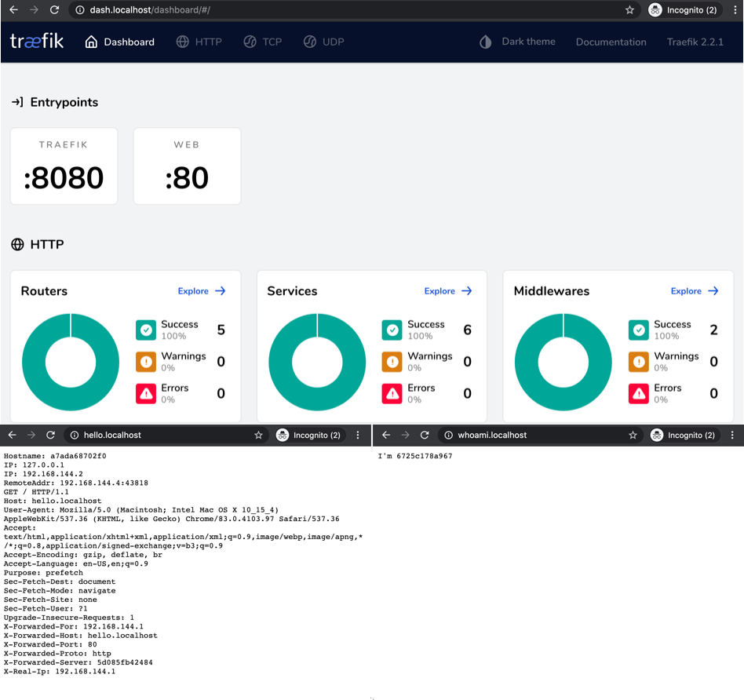Viewport: 744px width, 700px height.
Task: Click Services Errors red icon
Action: click(x=392, y=393)
